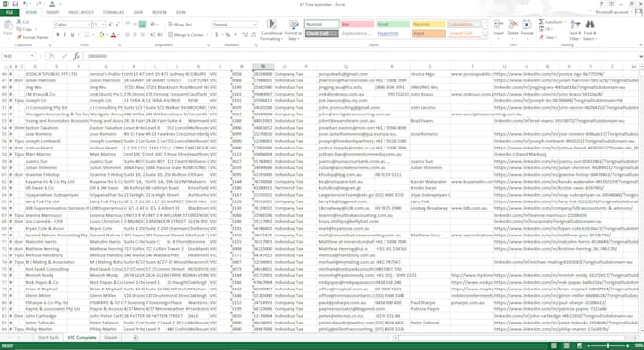Open the FILE tab
Screen dimensions: 644x350
click(x=9, y=12)
